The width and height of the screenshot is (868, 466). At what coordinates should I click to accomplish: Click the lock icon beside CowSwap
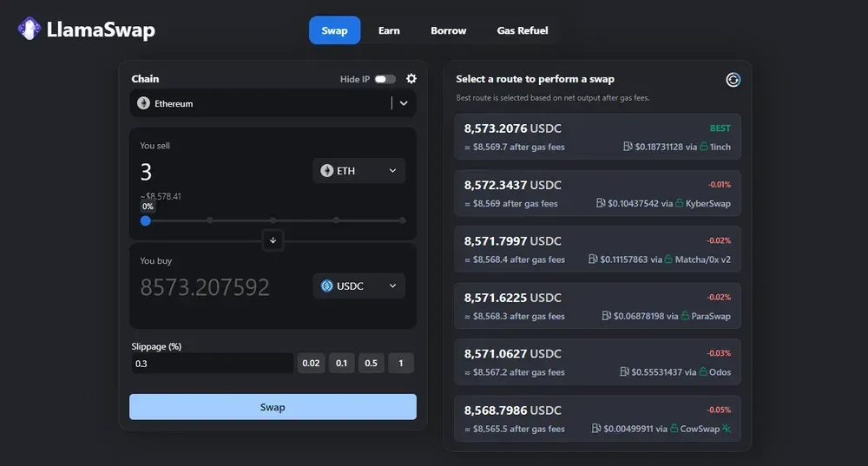click(674, 429)
